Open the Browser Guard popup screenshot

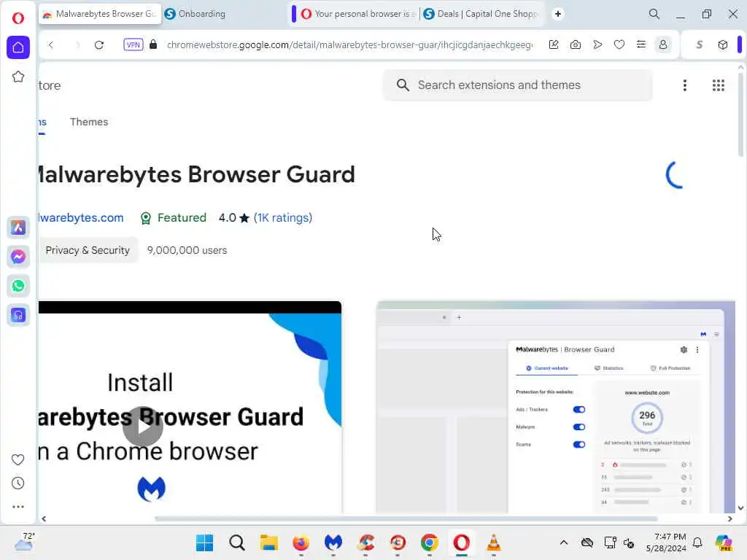555,407
